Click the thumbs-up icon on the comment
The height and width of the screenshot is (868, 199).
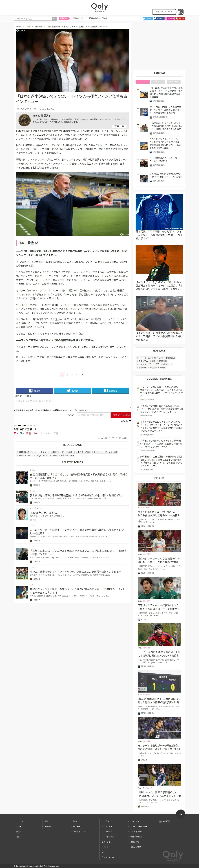click(15, 433)
